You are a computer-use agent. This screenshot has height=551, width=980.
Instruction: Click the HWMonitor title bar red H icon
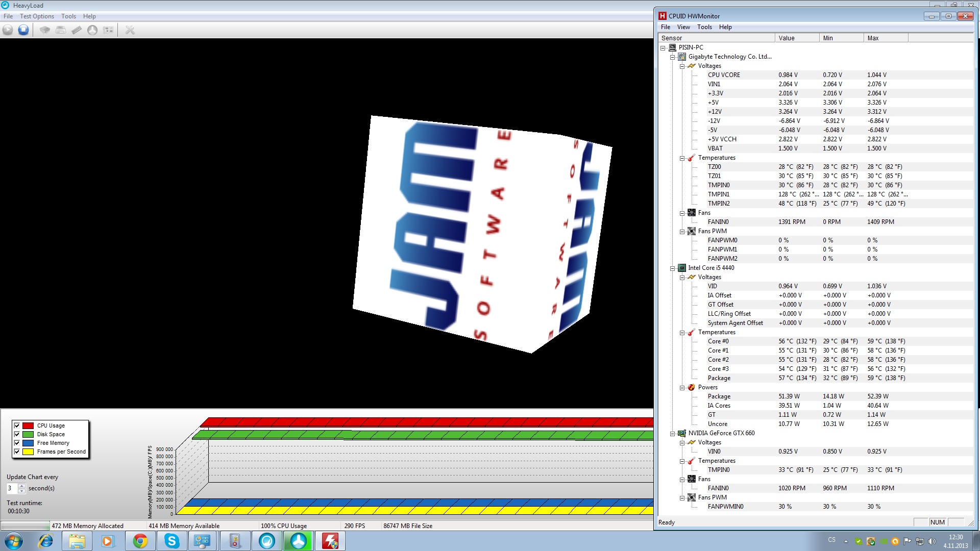663,16
